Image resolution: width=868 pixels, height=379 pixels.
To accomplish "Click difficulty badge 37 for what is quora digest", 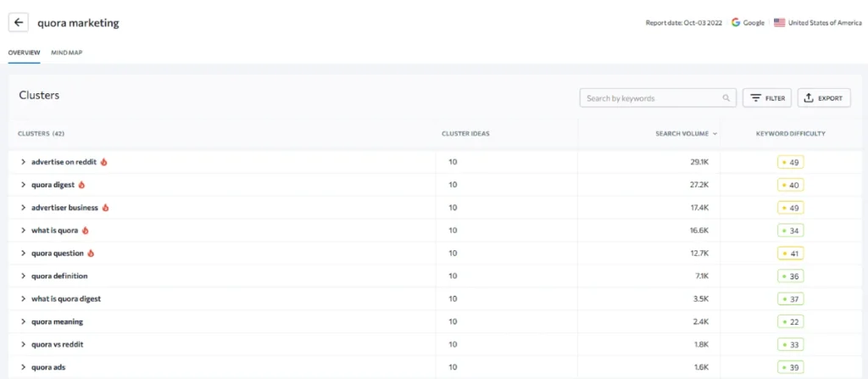I will point(791,298).
